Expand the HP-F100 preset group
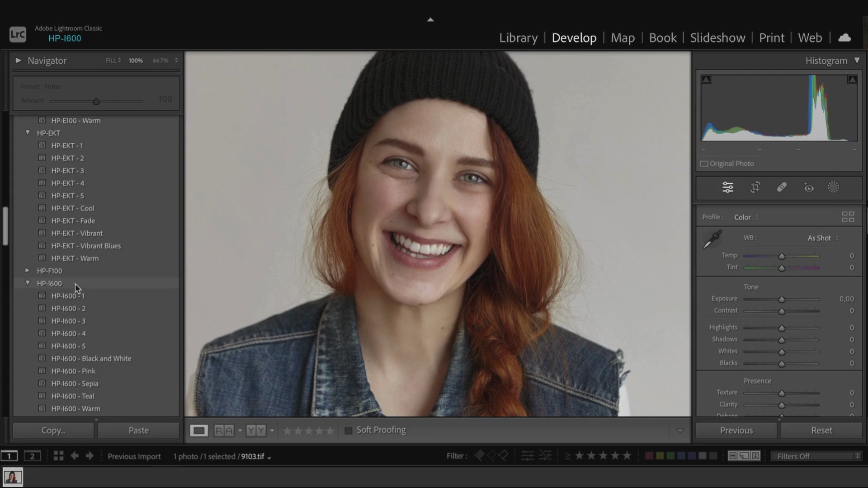 pos(28,271)
